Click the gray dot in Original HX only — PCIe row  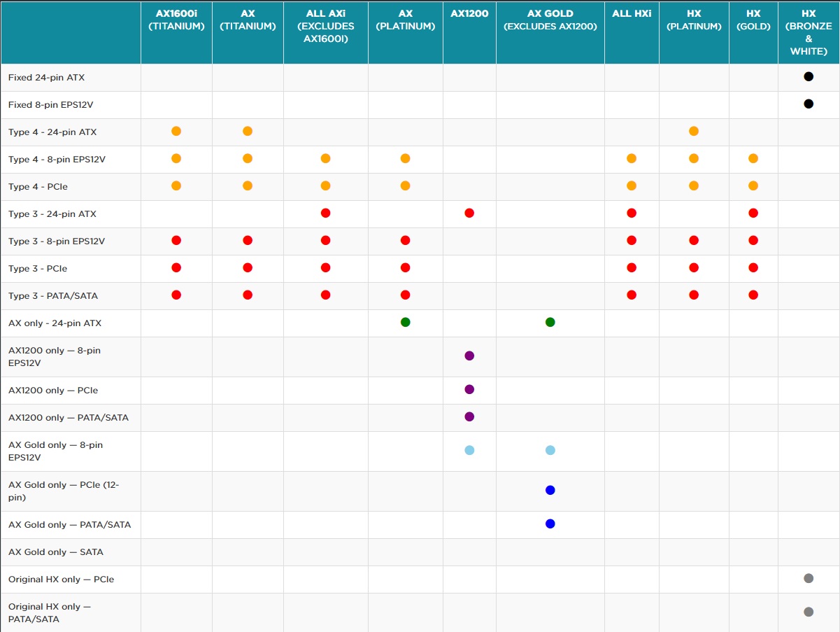tap(809, 578)
